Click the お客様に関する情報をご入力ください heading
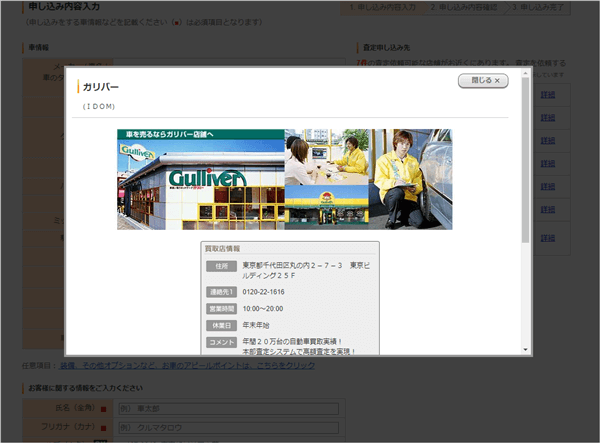 [x=86, y=388]
